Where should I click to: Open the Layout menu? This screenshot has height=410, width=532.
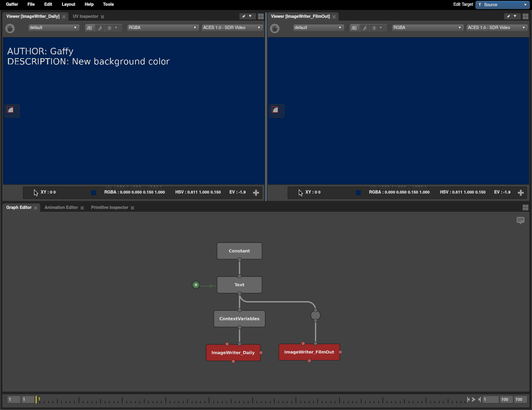point(68,4)
